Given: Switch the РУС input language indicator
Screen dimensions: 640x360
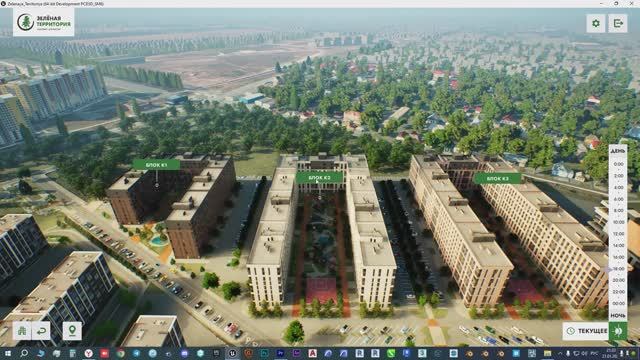Looking at the screenshot, I should click(594, 353).
